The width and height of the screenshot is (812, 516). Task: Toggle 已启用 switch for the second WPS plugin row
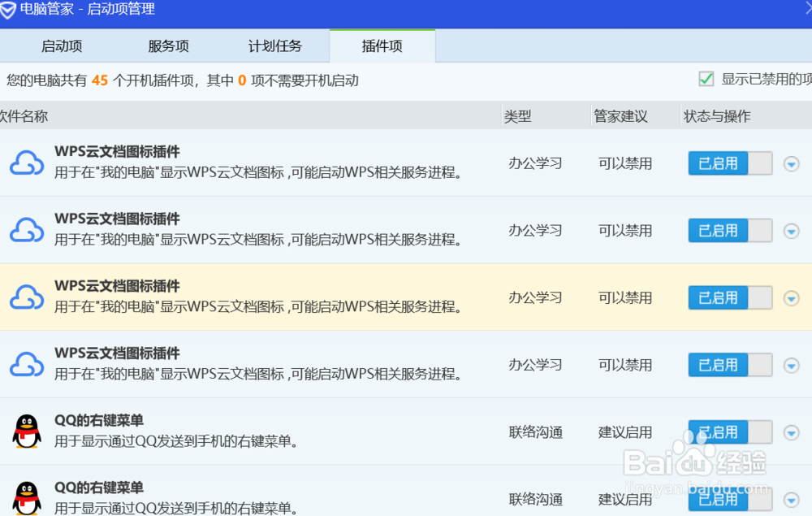[730, 231]
